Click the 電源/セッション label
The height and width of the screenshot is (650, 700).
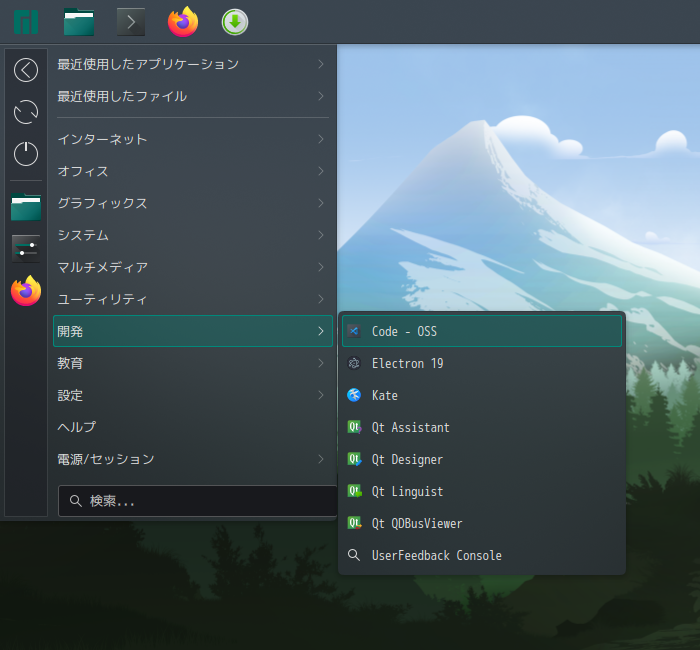106,459
